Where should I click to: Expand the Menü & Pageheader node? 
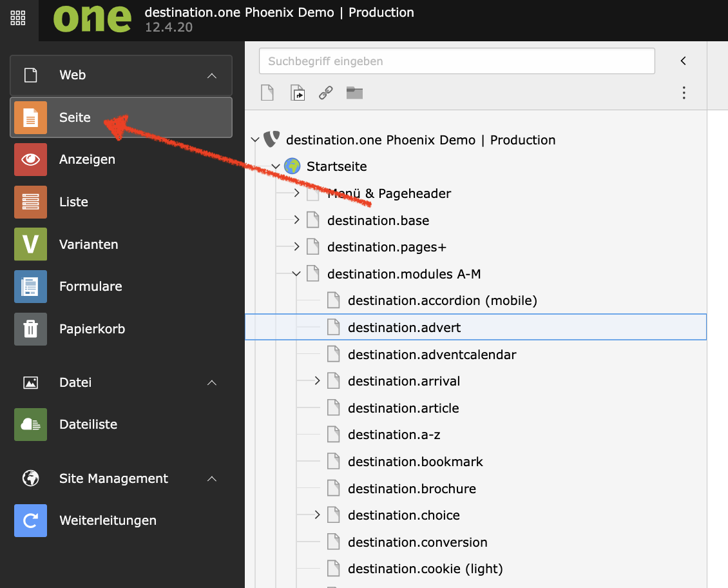click(297, 193)
